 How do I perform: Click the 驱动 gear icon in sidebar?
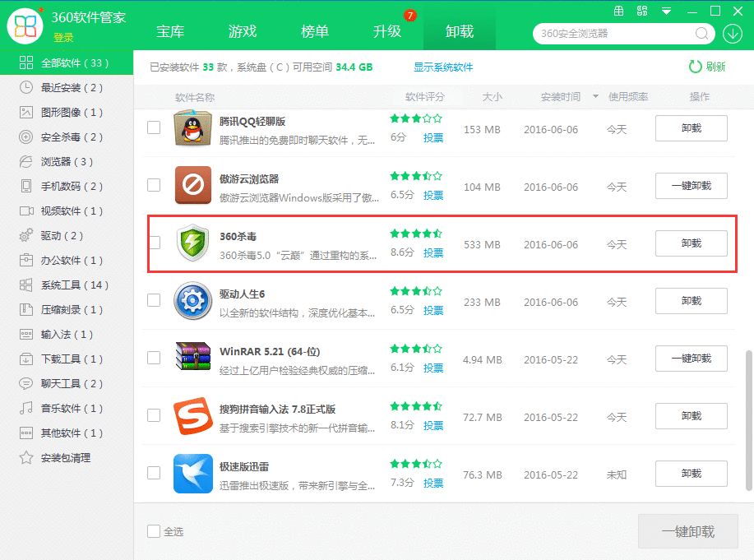25,236
